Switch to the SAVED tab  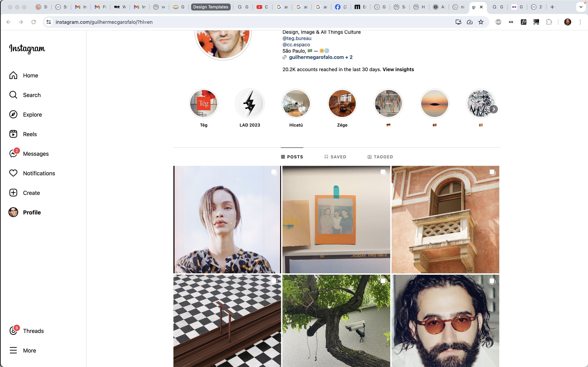[x=335, y=157]
